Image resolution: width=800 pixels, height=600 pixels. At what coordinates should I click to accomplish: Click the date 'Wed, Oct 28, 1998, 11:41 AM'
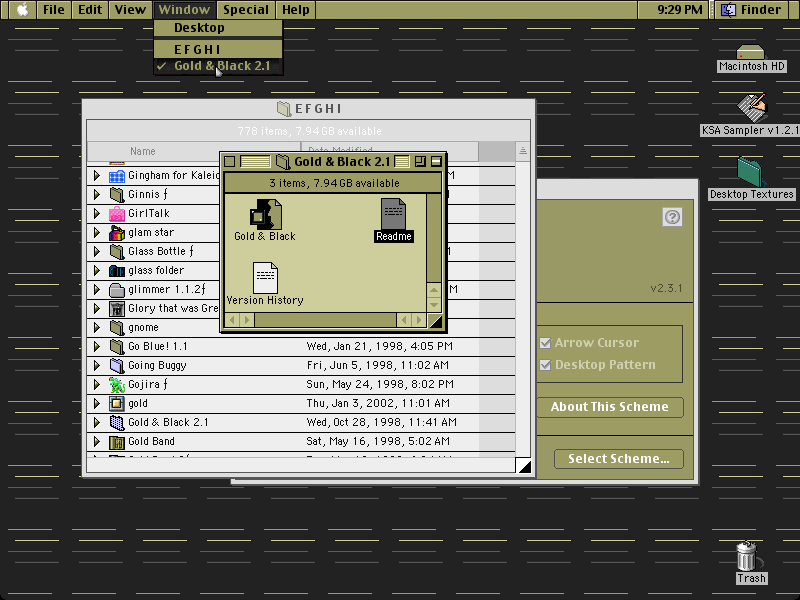[x=382, y=422]
